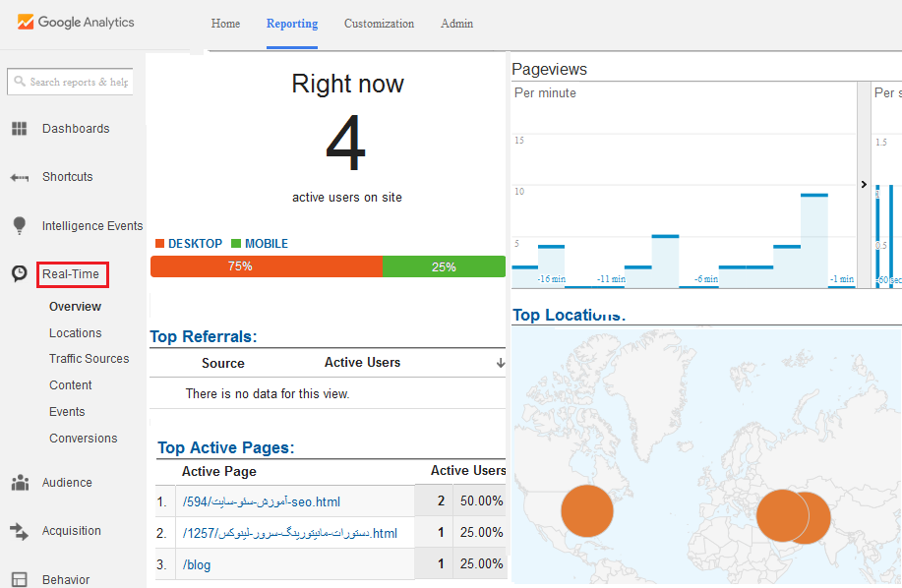Click the orange bubble over North America
Screen dimensions: 902x588
pyautogui.click(x=587, y=511)
